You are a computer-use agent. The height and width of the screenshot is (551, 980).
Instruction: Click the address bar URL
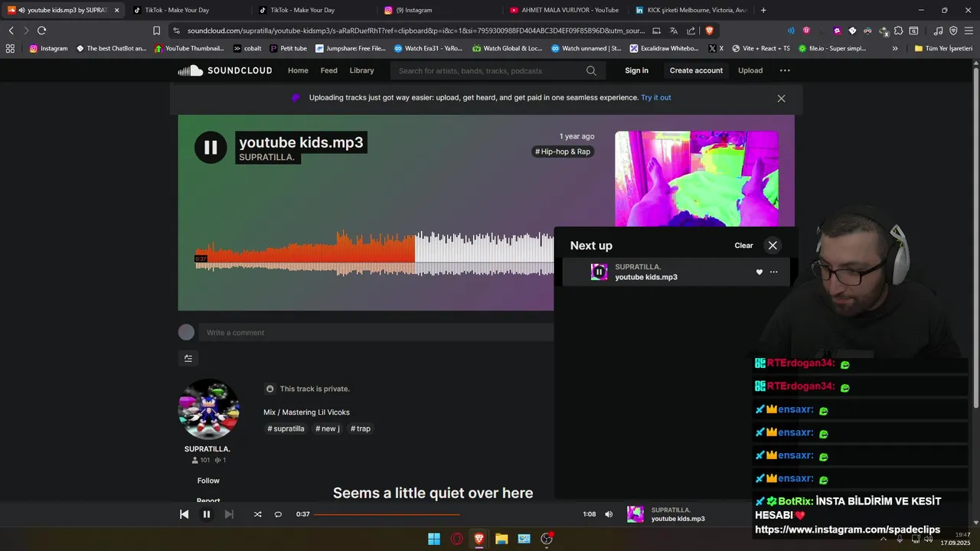[x=416, y=31]
